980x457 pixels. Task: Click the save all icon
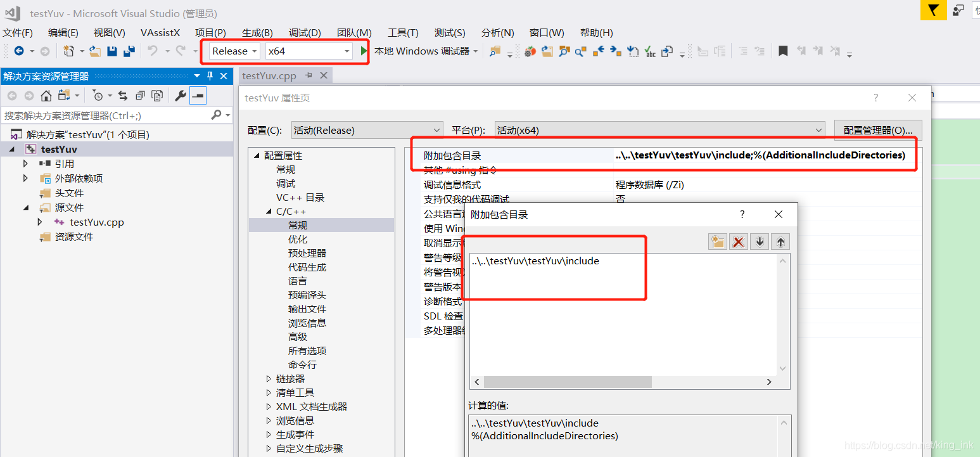click(x=129, y=51)
